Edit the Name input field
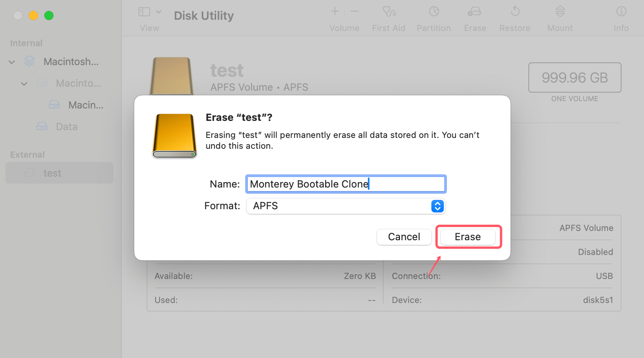 (345, 184)
